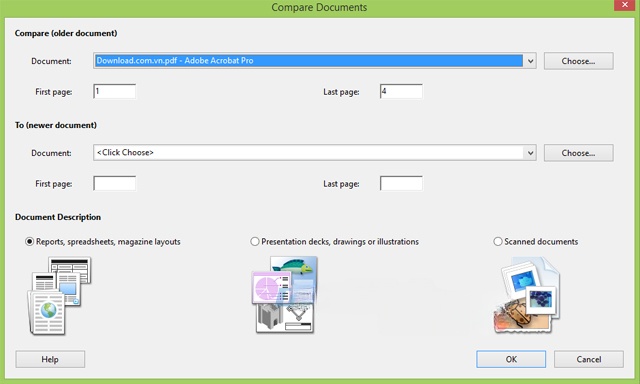Choose a file for the older document
The height and width of the screenshot is (384, 640).
click(x=578, y=61)
